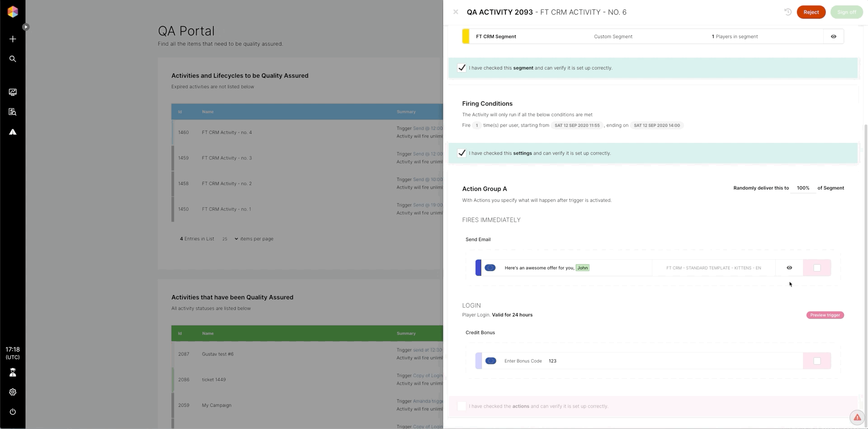Open search from the left sidebar

(x=13, y=59)
